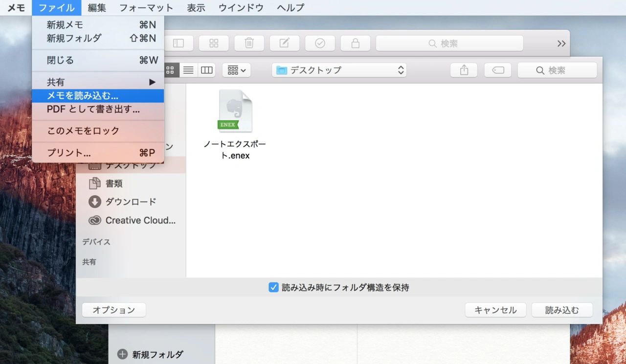Switch to icon view in the dialog
This screenshot has height=364, width=626.
[x=170, y=70]
